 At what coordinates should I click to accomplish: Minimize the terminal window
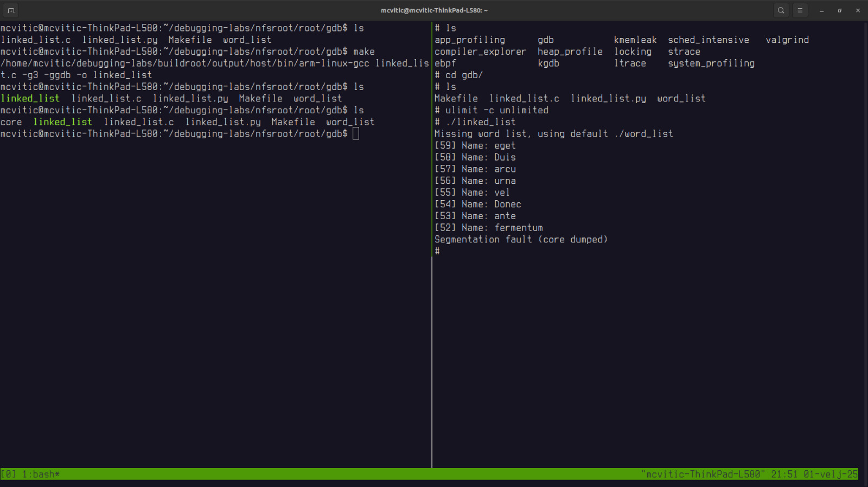(822, 10)
